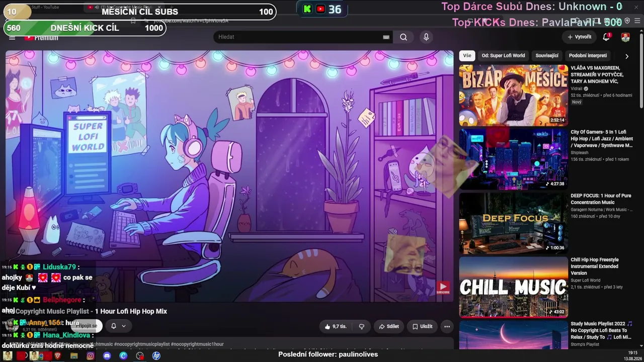Save the video with 'Uložit'
The width and height of the screenshot is (644, 362).
click(423, 326)
